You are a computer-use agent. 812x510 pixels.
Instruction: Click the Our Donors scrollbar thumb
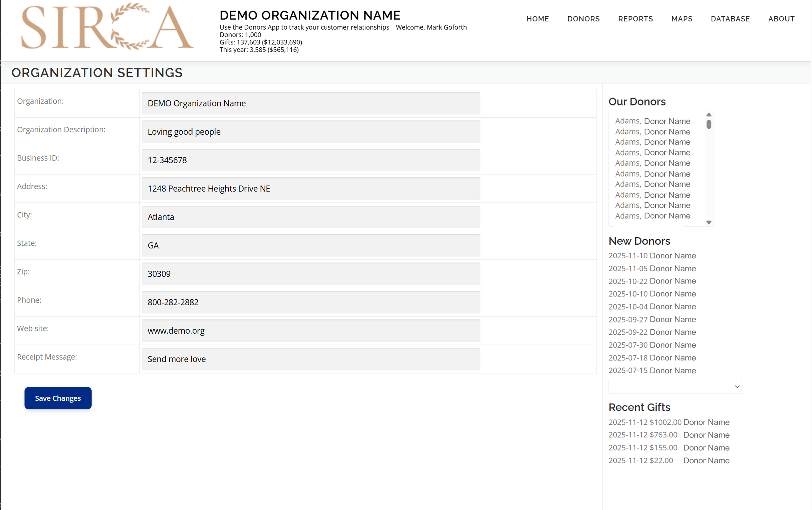[x=708, y=124]
